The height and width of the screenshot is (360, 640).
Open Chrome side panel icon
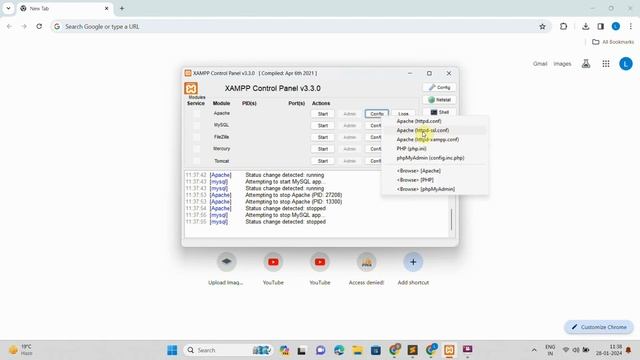point(600,27)
